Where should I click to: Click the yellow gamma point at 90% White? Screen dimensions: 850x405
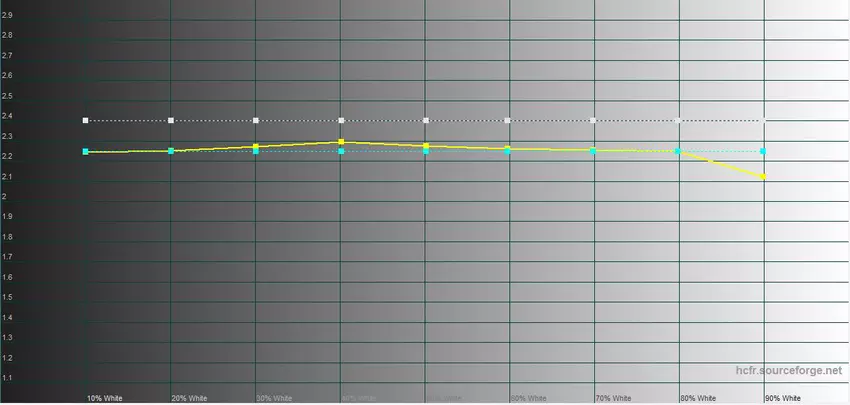[764, 177]
